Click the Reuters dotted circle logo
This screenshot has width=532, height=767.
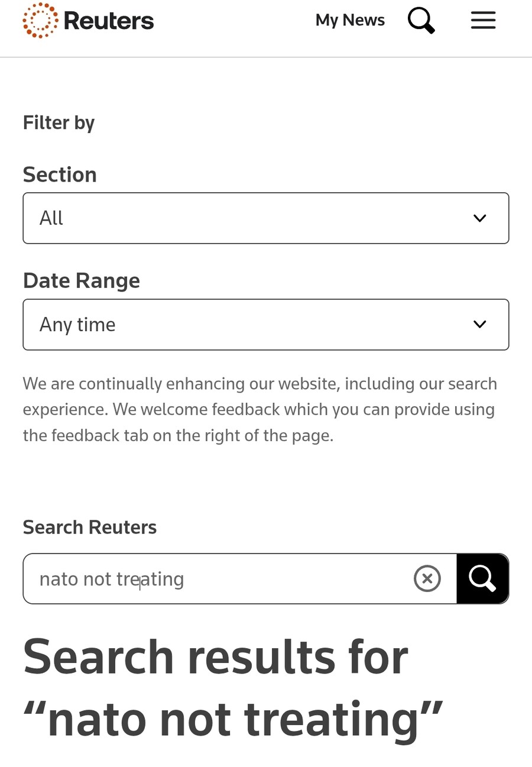pyautogui.click(x=40, y=21)
